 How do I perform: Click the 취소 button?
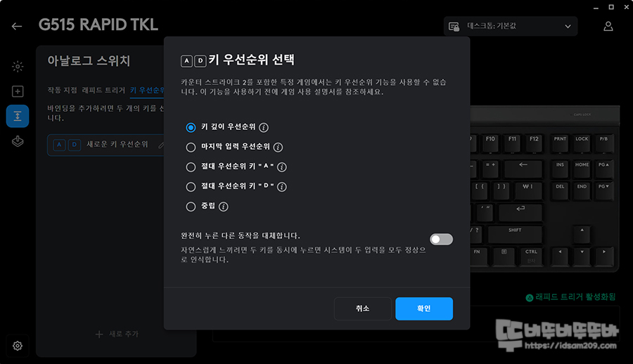click(362, 308)
